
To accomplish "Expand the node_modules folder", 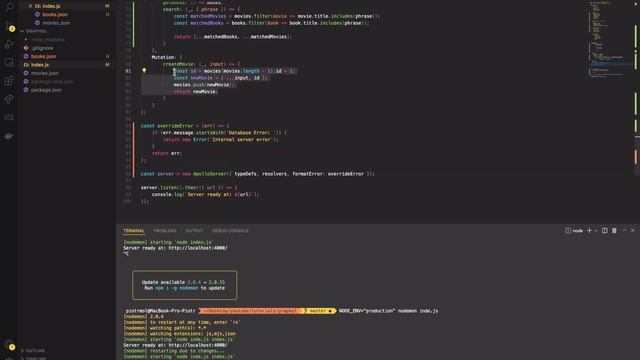I will pos(48,40).
